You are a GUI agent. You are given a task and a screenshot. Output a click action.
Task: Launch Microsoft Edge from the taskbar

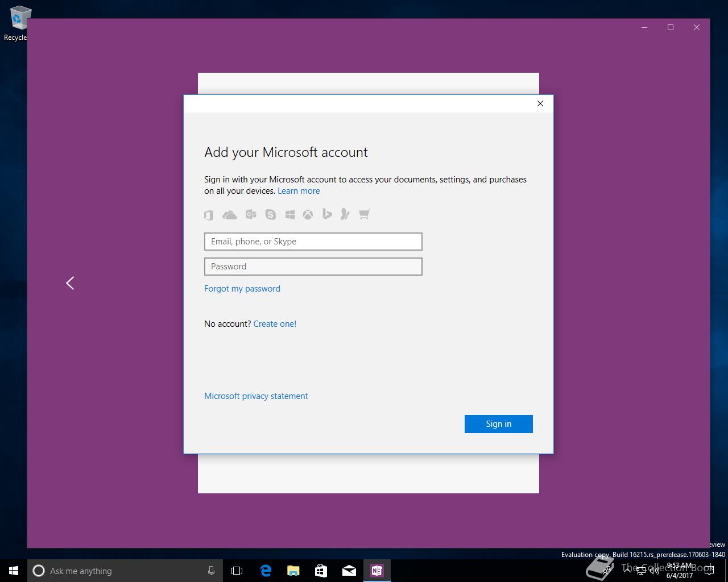point(266,571)
